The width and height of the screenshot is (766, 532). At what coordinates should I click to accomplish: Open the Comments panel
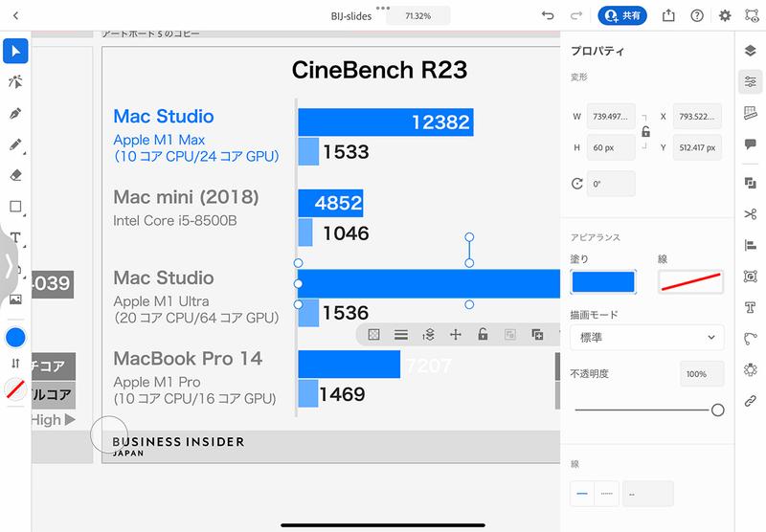tap(751, 144)
